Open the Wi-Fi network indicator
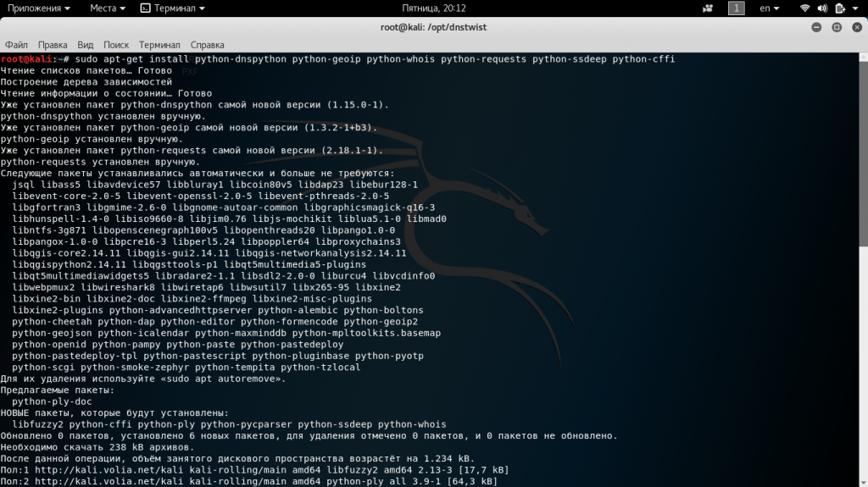Screen dimensions: 868x487 tap(804, 8)
